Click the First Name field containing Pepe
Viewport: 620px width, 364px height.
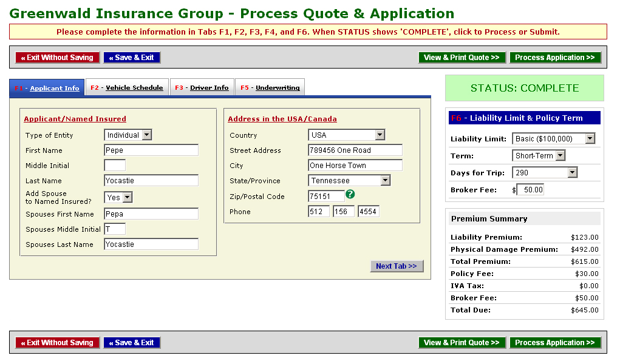click(x=151, y=150)
